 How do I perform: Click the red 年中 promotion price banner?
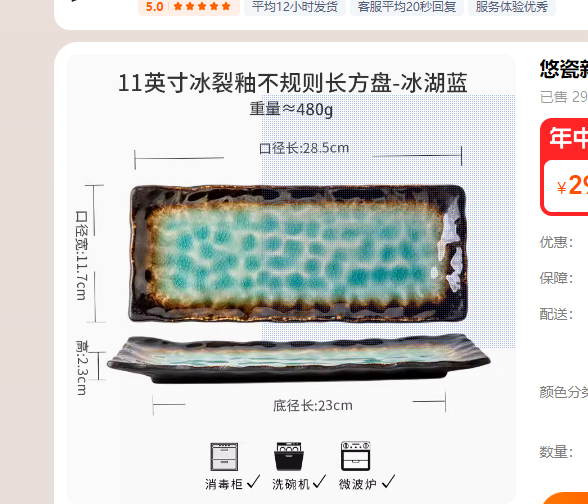tap(564, 167)
